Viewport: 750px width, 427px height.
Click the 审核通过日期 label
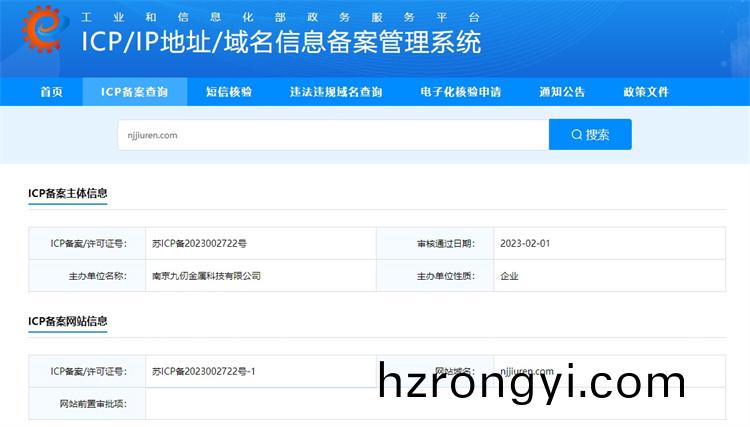pos(446,243)
